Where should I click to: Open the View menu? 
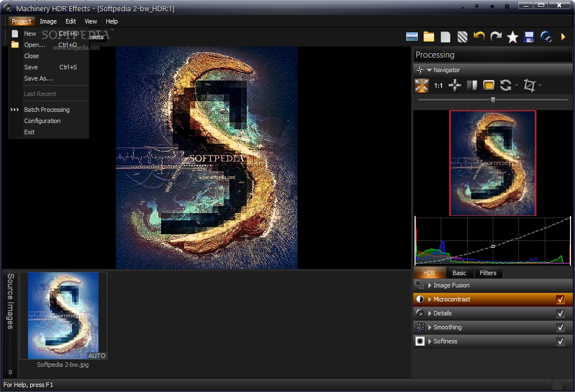[91, 21]
